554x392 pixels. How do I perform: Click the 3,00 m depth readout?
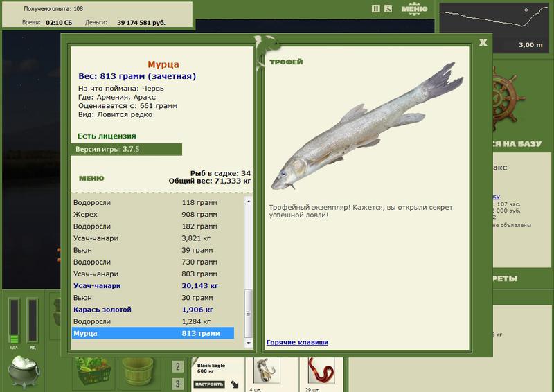(x=530, y=45)
